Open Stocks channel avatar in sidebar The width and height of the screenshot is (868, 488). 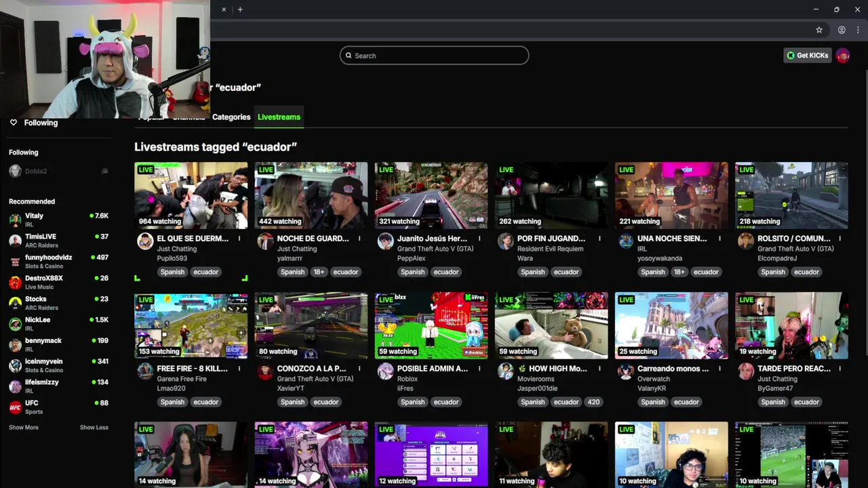[15, 303]
